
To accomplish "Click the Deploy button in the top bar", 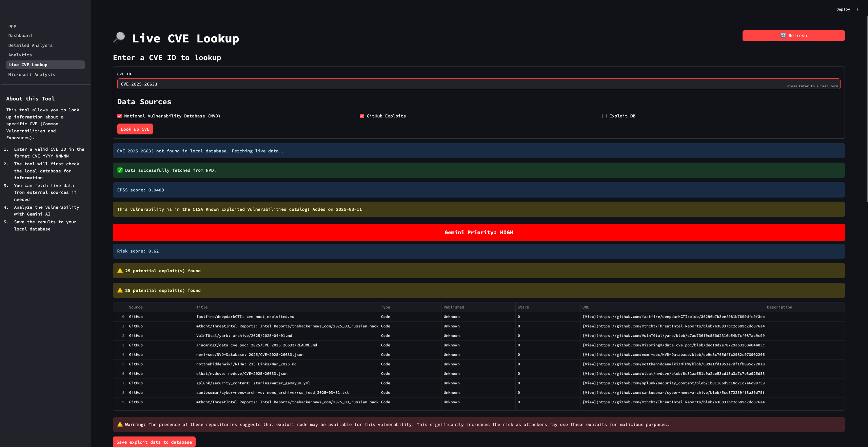I will coord(843,9).
